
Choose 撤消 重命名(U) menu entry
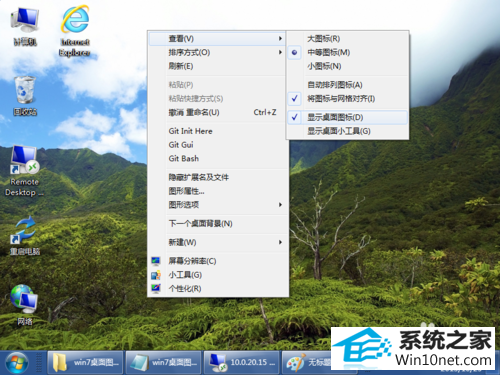coord(218,112)
